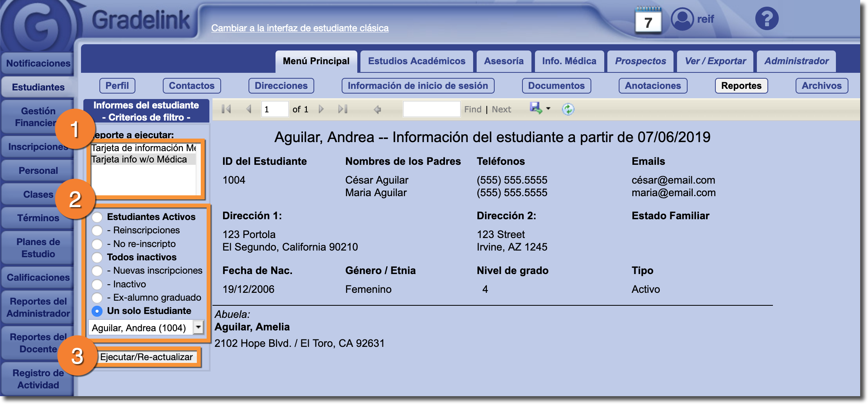Advance to next report page
The image size is (868, 404).
(321, 109)
